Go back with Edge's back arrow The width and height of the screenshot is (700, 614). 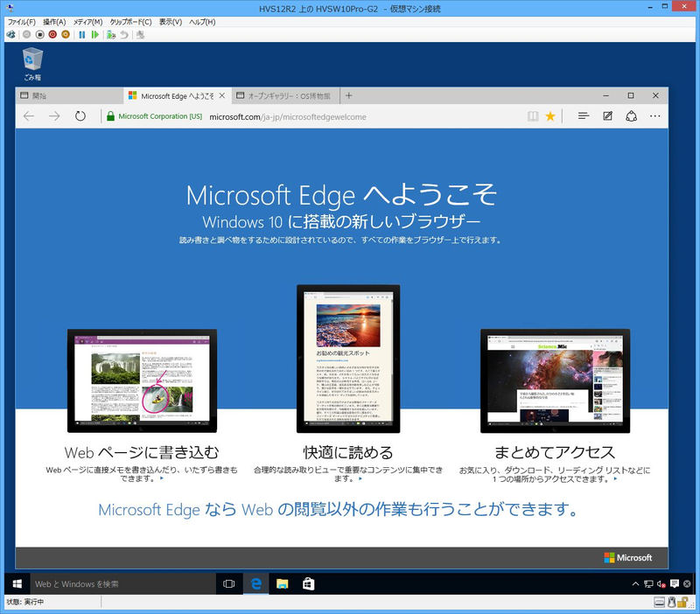pyautogui.click(x=29, y=116)
